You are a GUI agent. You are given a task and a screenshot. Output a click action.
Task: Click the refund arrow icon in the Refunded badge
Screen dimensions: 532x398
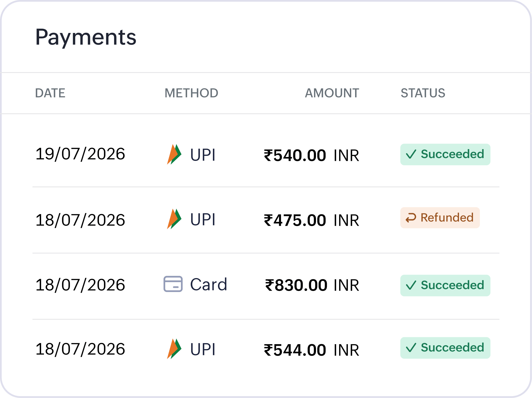tap(411, 218)
